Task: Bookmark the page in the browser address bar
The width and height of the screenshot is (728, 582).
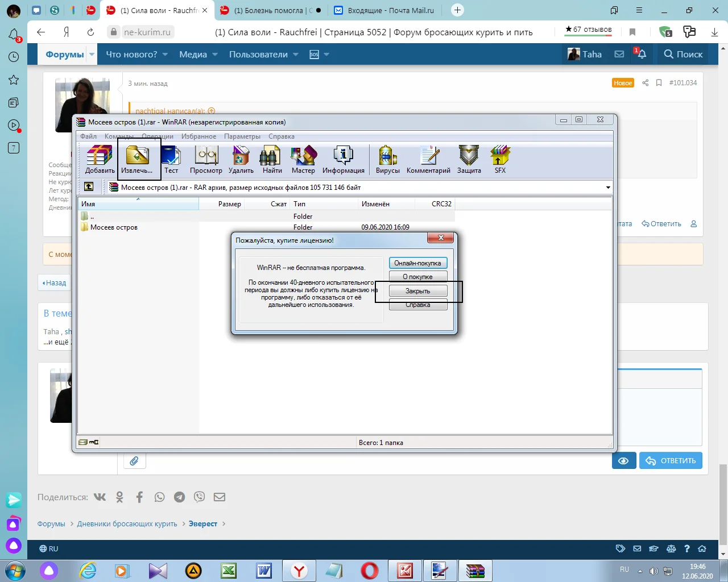Action: [x=632, y=32]
